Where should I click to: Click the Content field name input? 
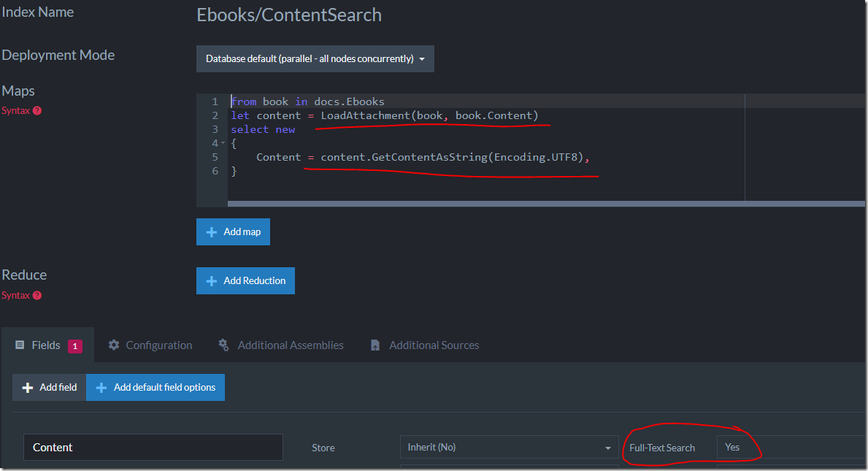[x=153, y=447]
